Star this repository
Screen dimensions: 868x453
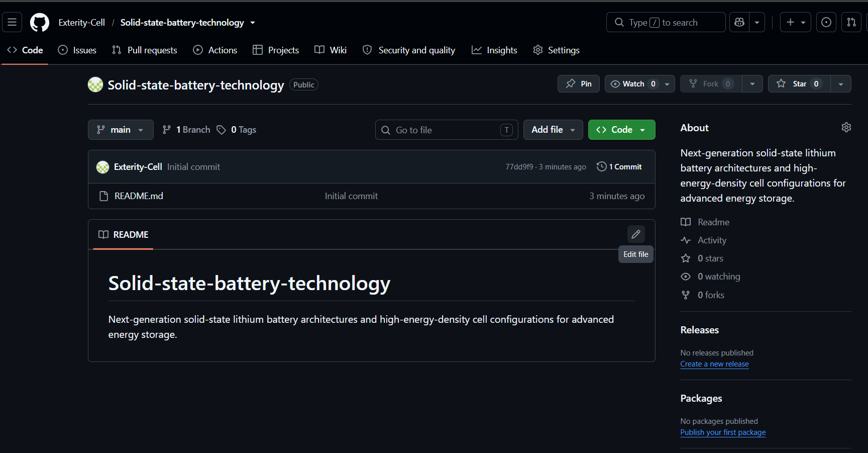(x=799, y=84)
